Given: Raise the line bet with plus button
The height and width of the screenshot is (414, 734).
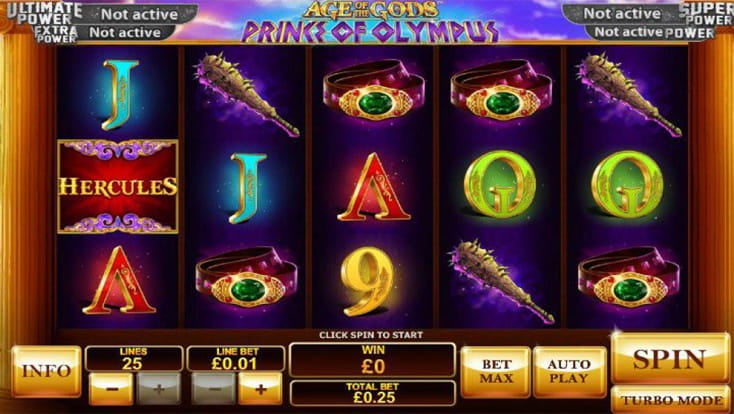Looking at the screenshot, I should [260, 388].
